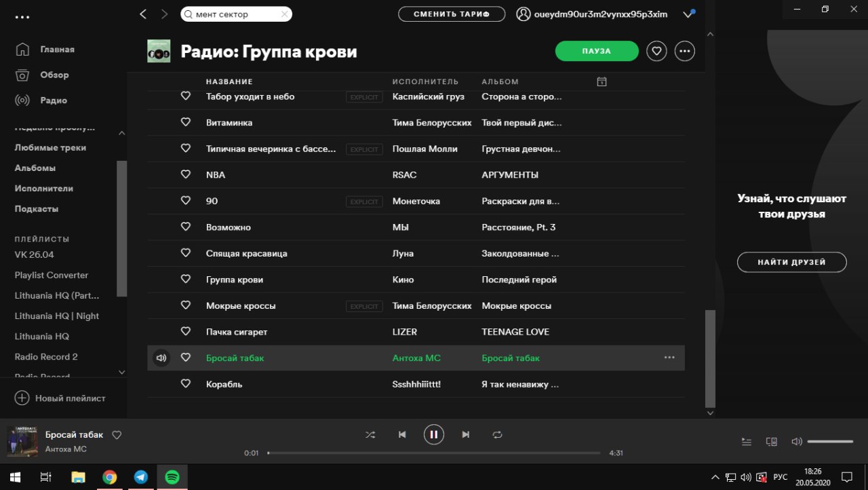Open album TEENAGE LOVE
868x490 pixels.
[515, 332]
